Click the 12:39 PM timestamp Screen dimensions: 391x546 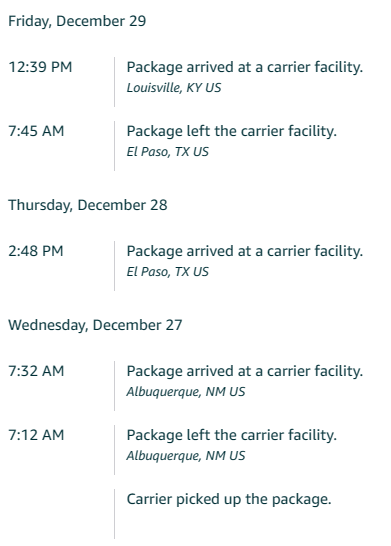tap(40, 67)
